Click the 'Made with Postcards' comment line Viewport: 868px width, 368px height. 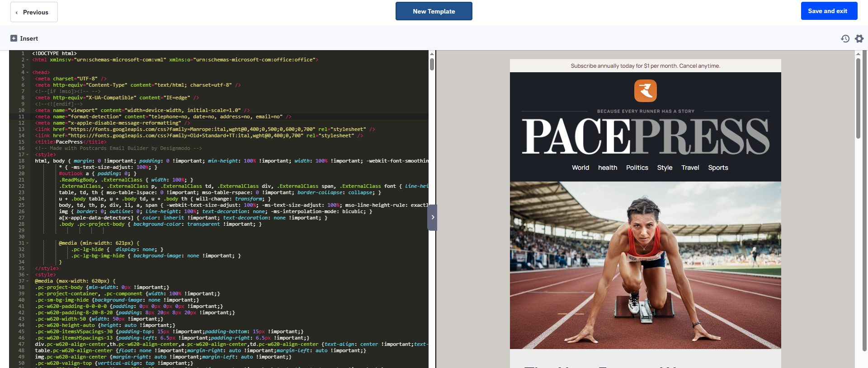click(x=118, y=148)
